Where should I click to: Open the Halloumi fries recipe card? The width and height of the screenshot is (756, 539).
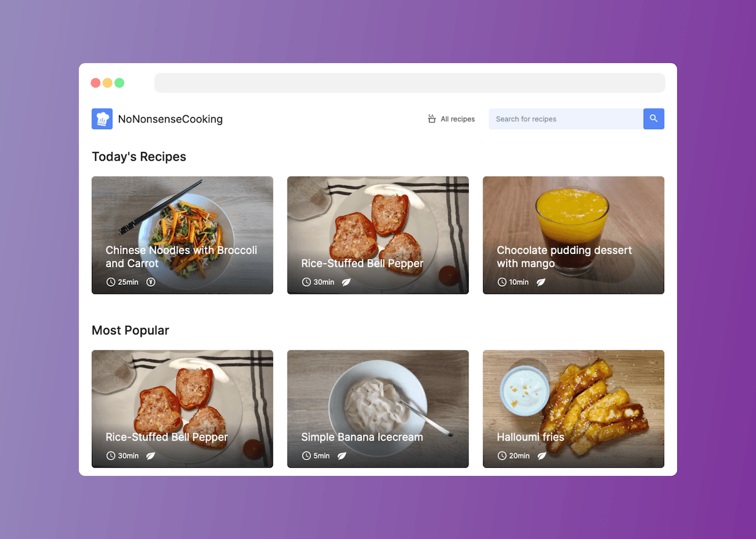pos(573,409)
